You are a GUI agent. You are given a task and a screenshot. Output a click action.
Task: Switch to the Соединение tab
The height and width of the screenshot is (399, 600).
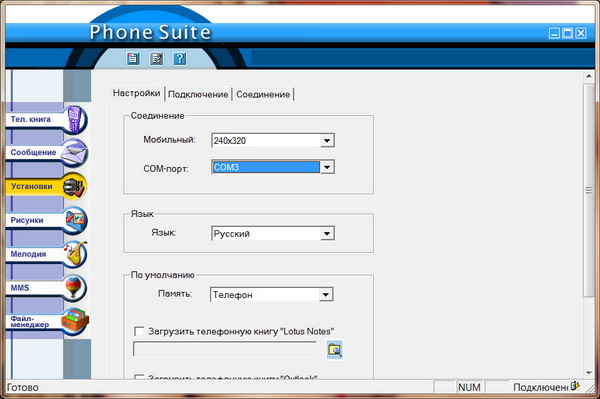(263, 94)
